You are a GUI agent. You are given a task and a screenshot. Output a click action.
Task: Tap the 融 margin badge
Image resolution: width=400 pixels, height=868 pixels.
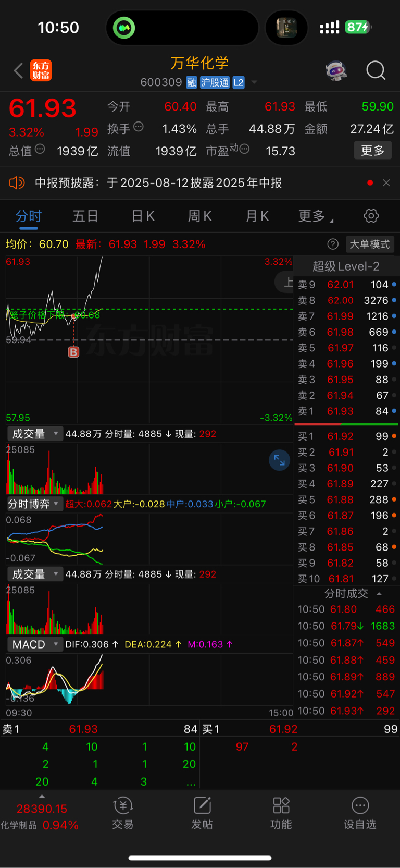pyautogui.click(x=192, y=82)
